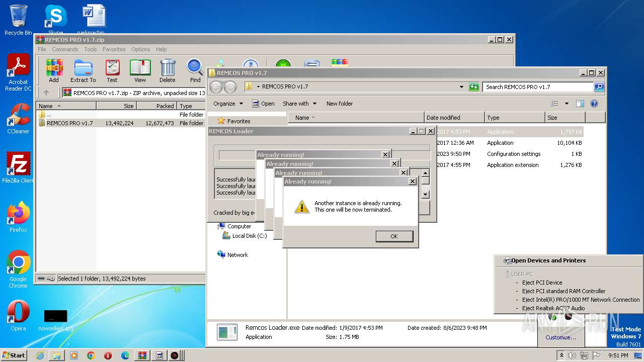Click the Extract To icon in WinRAR

coord(83,71)
